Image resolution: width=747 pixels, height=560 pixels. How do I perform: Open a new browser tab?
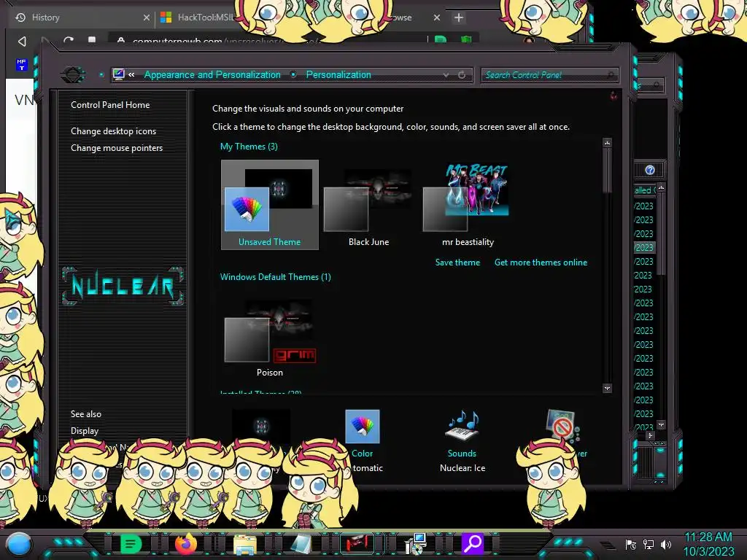(x=458, y=17)
